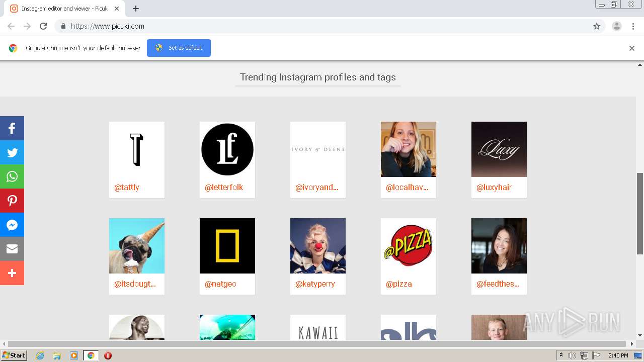This screenshot has width=644, height=362.
Task: Share page via Twitter sidebar icon
Action: point(12,152)
